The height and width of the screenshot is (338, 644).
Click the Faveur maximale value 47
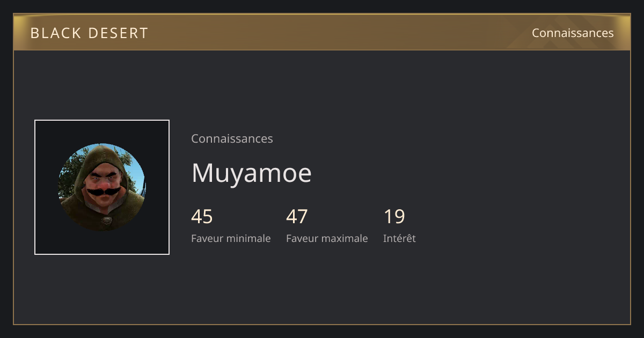297,217
